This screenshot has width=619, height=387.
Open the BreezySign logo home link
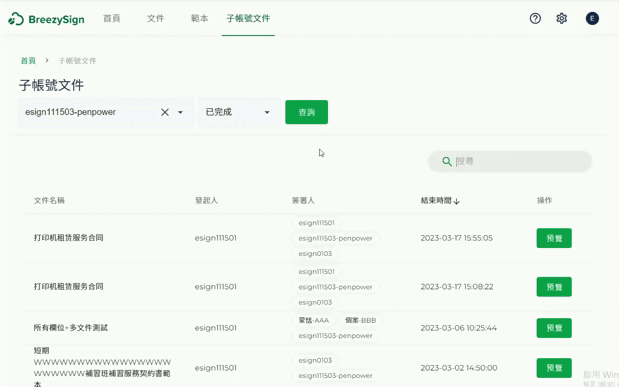point(46,19)
